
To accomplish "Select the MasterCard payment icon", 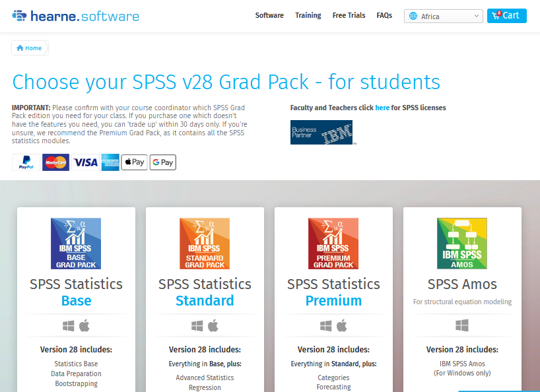I will pos(55,162).
